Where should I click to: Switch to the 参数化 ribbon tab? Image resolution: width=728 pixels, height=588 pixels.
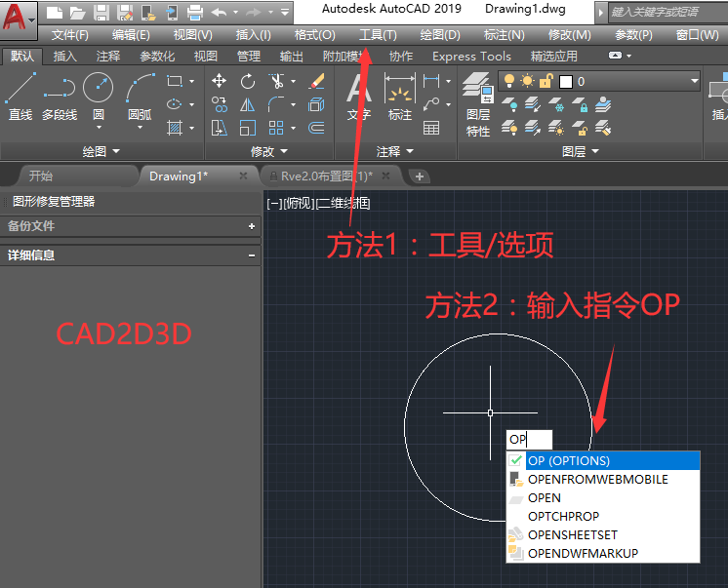point(157,57)
